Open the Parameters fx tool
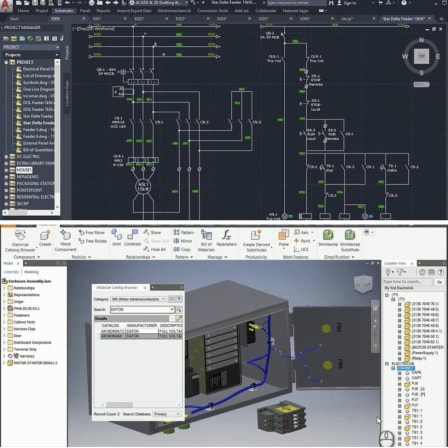This screenshot has width=448, height=448. point(226,238)
